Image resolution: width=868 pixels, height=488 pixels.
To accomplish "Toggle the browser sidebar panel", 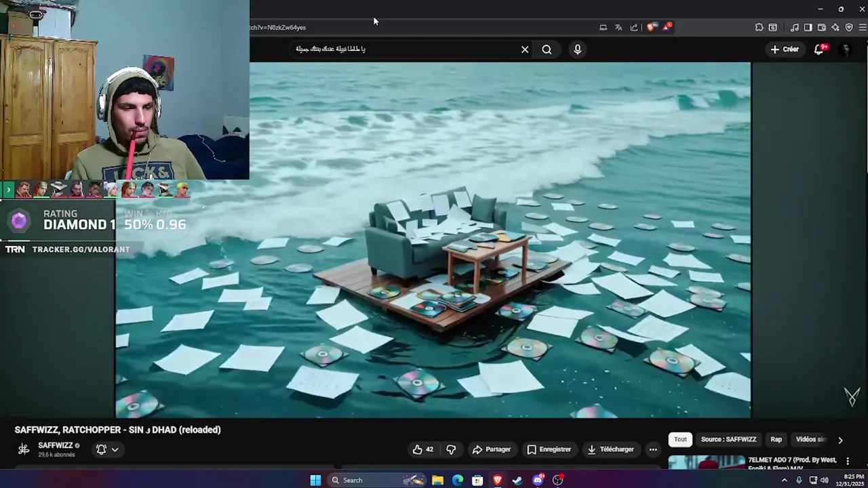I will [808, 28].
